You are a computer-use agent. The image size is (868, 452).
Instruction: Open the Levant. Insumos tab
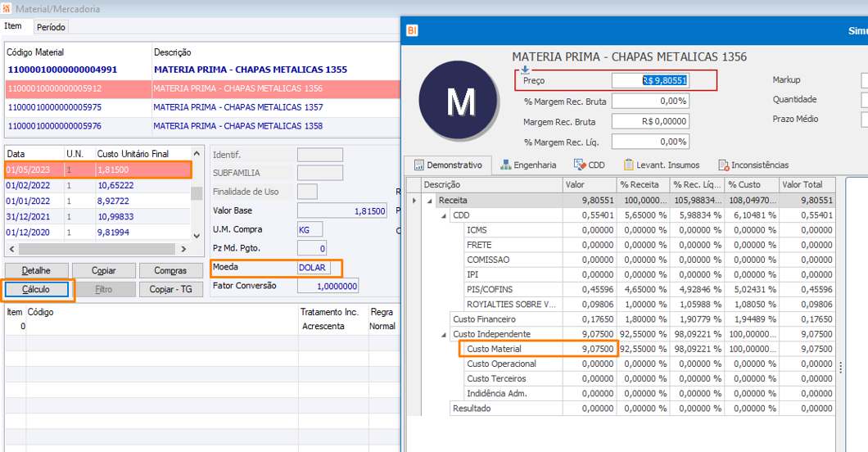click(662, 165)
